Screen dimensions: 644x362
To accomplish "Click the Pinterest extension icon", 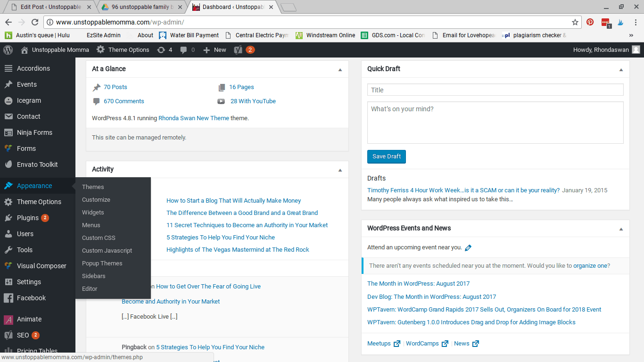I will 590,22.
